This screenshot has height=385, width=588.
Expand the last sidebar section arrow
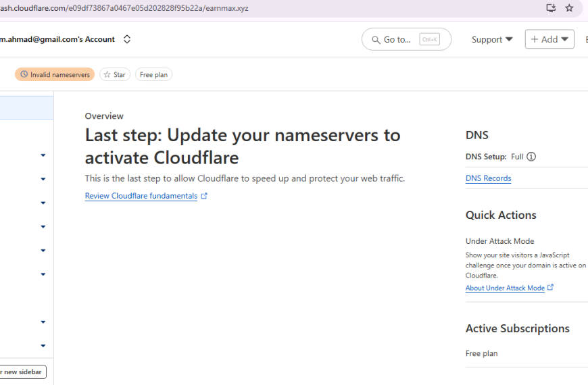43,346
